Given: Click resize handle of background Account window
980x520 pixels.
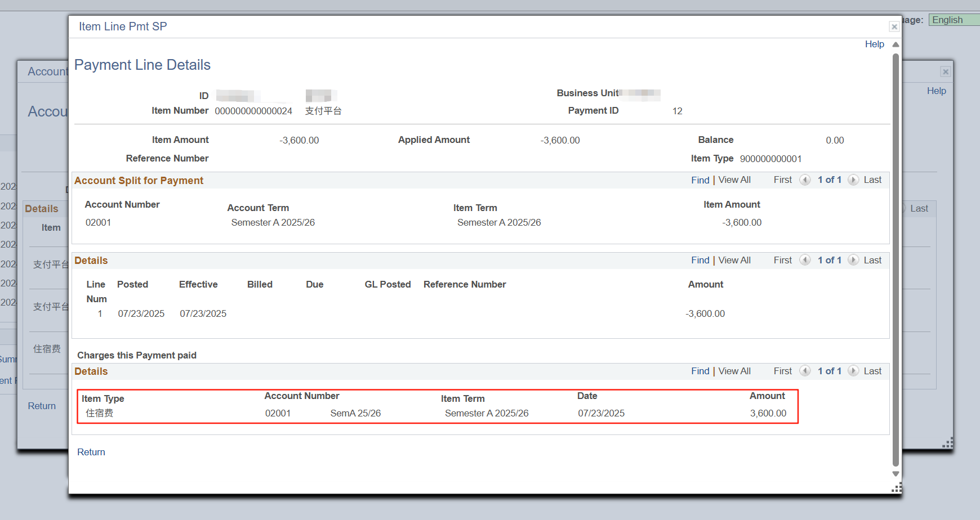Looking at the screenshot, I should [x=948, y=443].
